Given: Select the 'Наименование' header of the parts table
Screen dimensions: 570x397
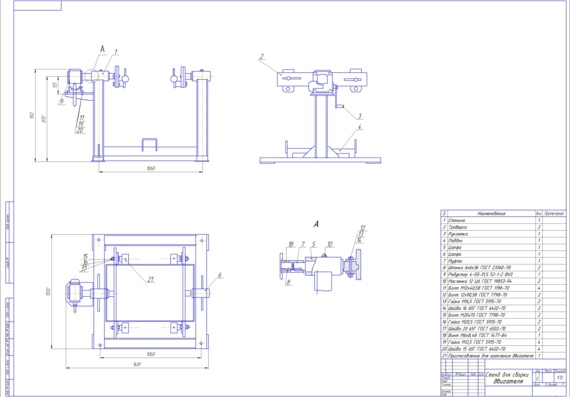Looking at the screenshot, I should pyautogui.click(x=491, y=213).
